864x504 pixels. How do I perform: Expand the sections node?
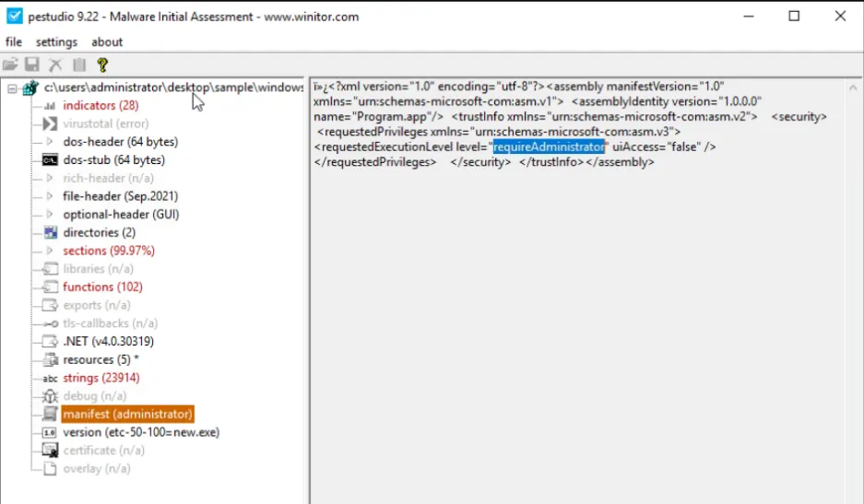pos(50,251)
